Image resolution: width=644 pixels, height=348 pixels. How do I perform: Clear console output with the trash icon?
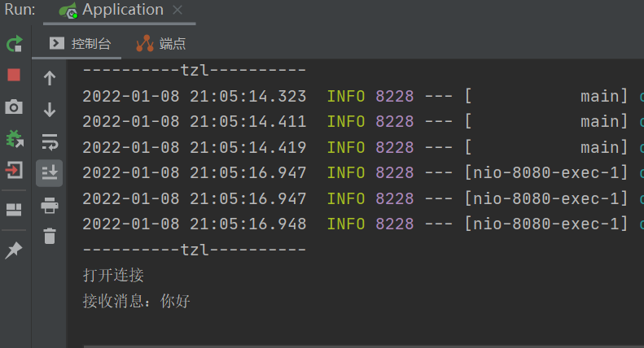click(50, 236)
